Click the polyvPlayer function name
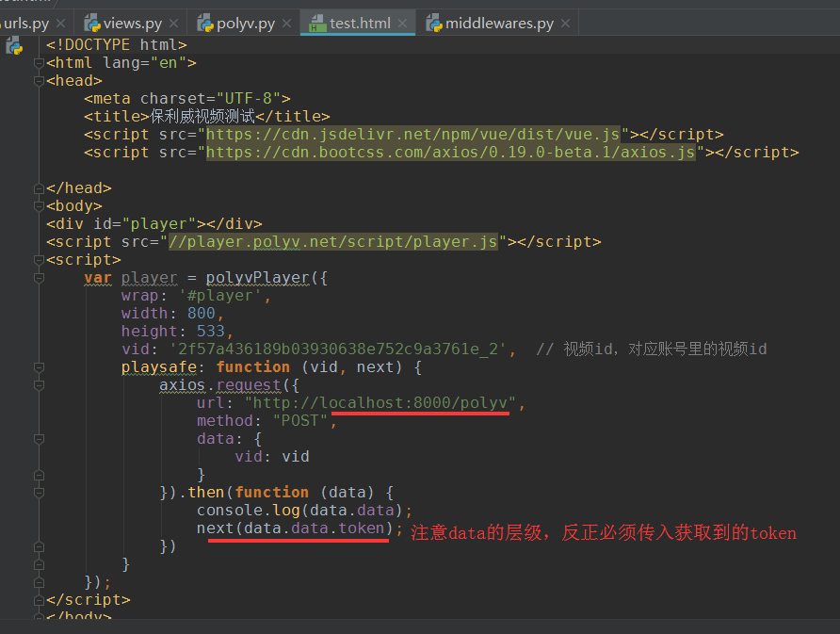This screenshot has width=840, height=634. [258, 278]
